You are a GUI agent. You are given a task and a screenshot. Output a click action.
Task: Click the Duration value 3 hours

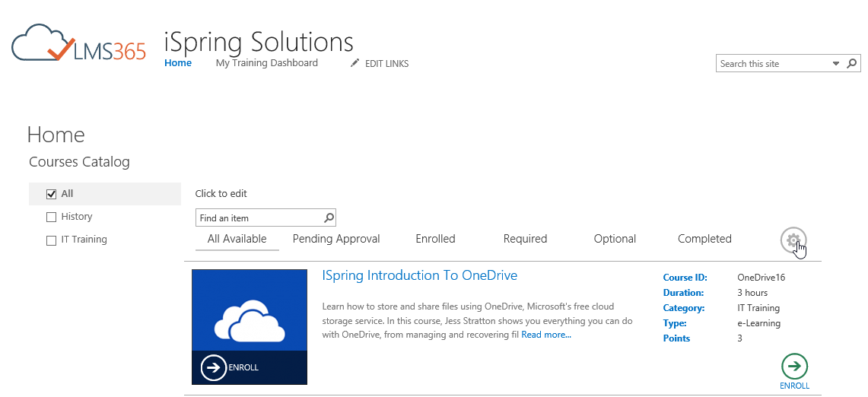(x=752, y=292)
